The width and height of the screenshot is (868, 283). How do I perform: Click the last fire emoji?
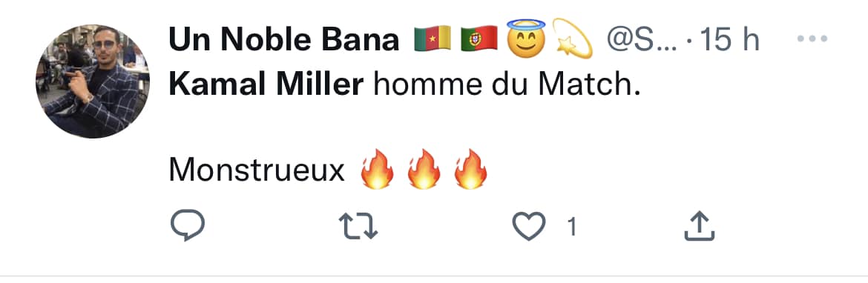pos(470,169)
